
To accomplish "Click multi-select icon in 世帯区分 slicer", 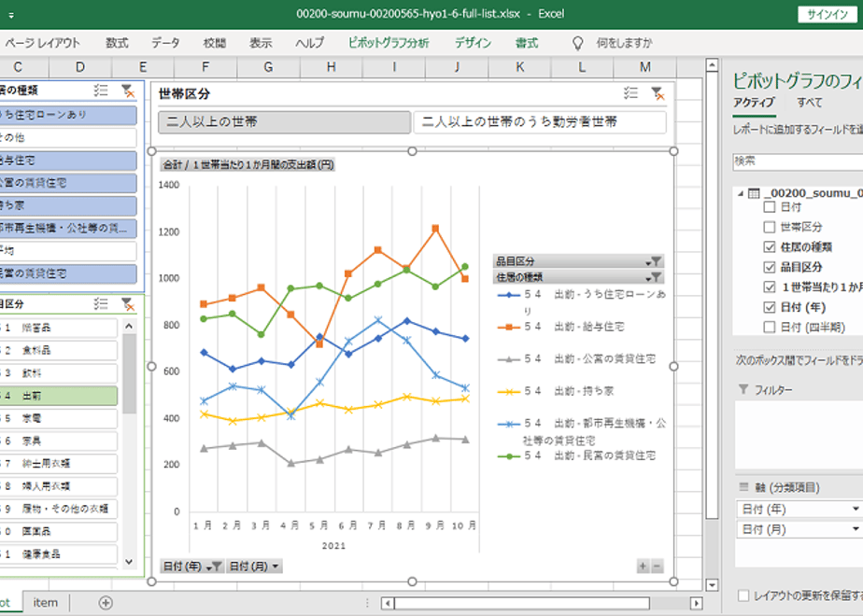I will [630, 93].
